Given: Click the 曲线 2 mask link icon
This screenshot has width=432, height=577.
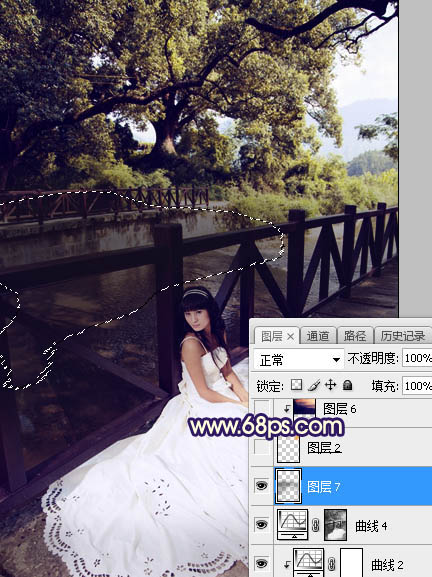Looking at the screenshot, I should [332, 563].
